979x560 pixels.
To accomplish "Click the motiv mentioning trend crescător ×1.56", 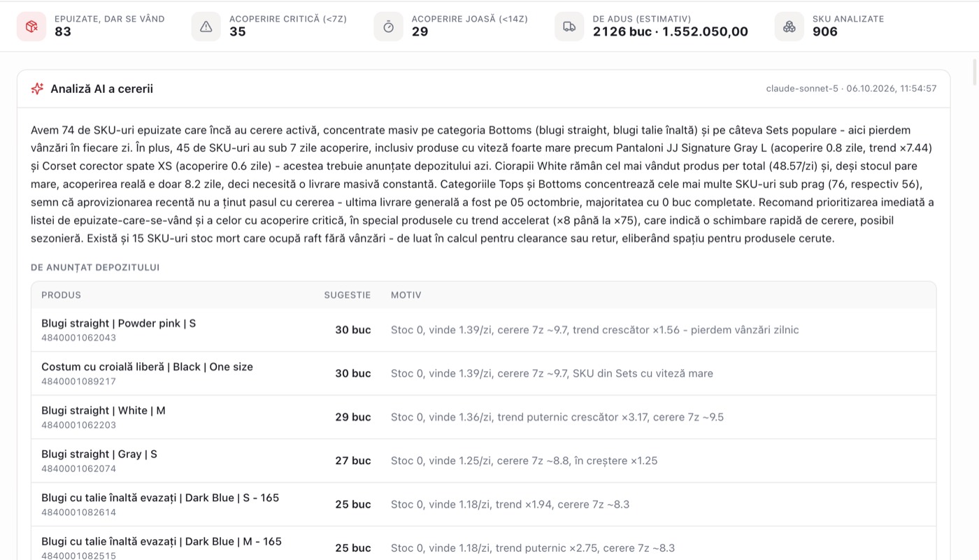I will pyautogui.click(x=594, y=330).
